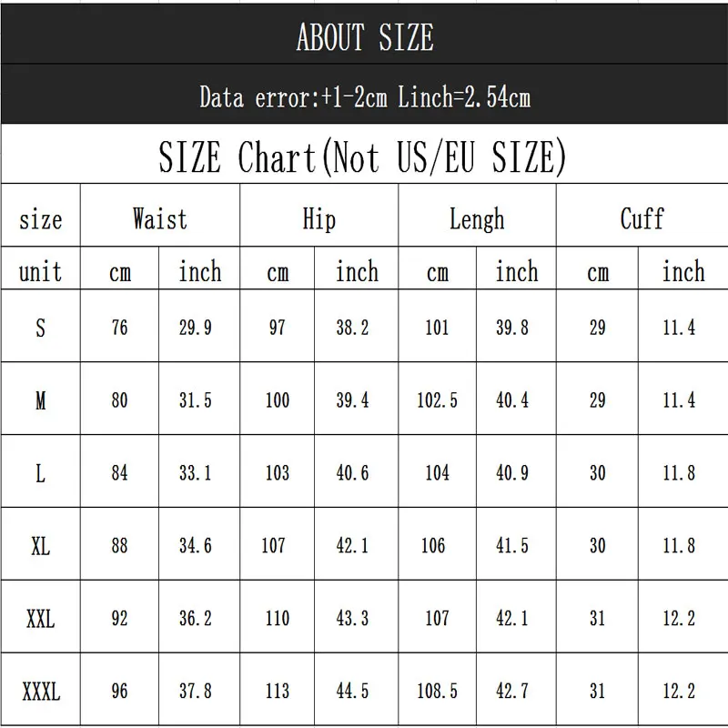The height and width of the screenshot is (728, 728).
Task: Click the 43.3 inch hip cell
Action: point(352,619)
